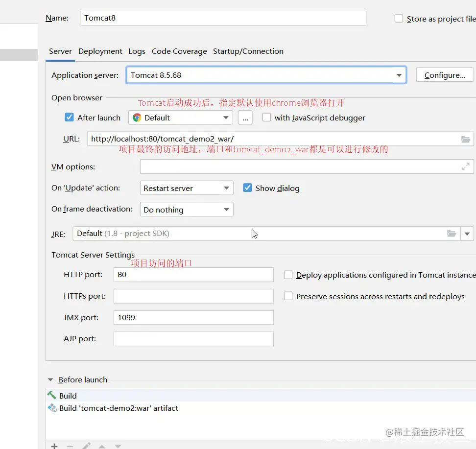Click the VM options input field
This screenshot has height=449, width=476.
tap(307, 166)
